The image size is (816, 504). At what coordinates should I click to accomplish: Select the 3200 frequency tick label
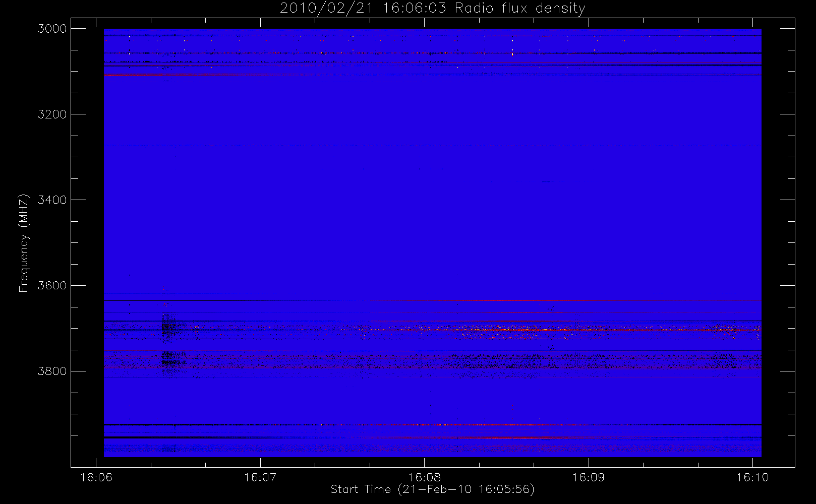[52, 114]
